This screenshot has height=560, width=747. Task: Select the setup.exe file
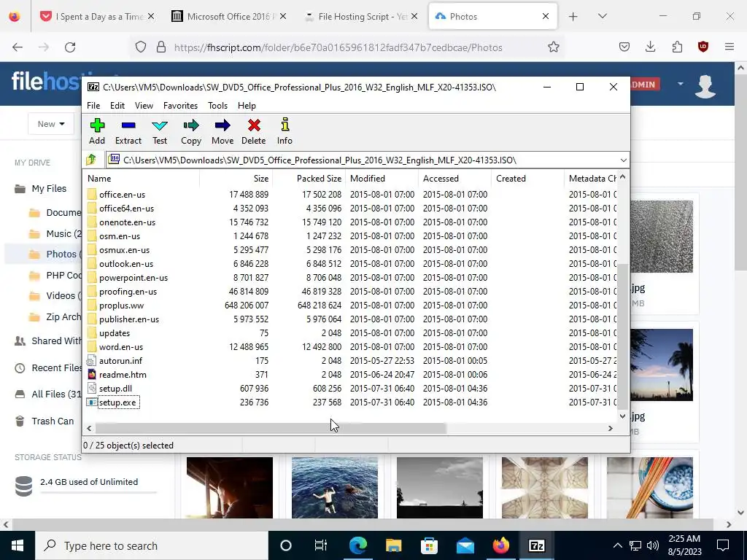(117, 402)
